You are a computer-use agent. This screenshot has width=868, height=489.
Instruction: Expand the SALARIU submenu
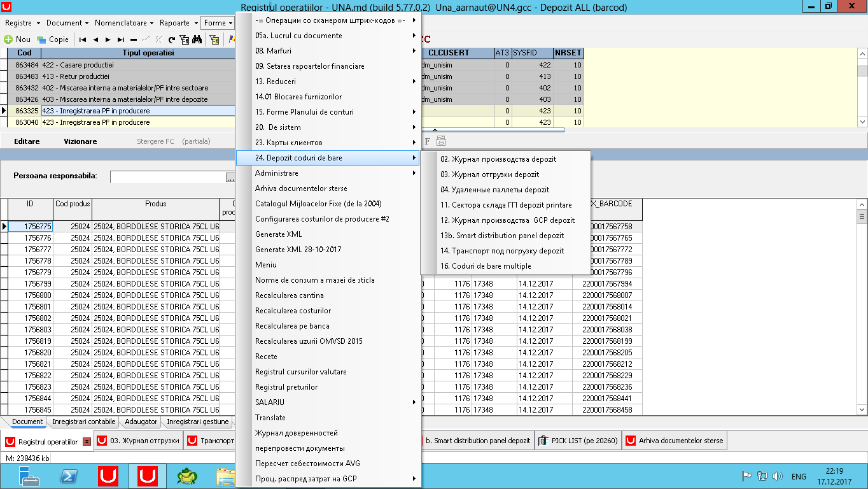click(328, 402)
